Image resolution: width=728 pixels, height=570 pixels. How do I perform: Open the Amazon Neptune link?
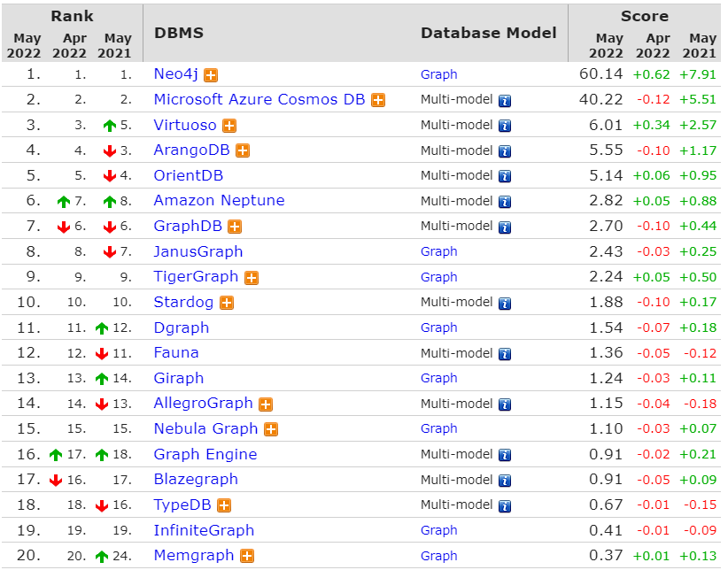coord(219,201)
